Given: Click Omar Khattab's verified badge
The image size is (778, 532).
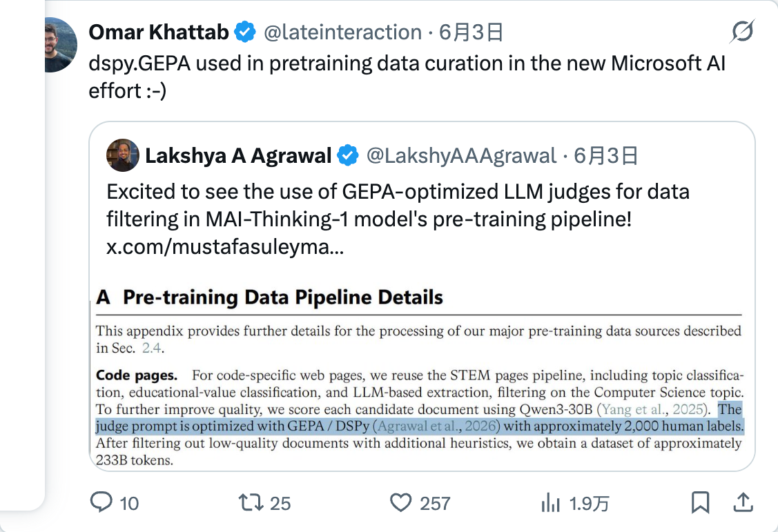Looking at the screenshot, I should [x=244, y=32].
